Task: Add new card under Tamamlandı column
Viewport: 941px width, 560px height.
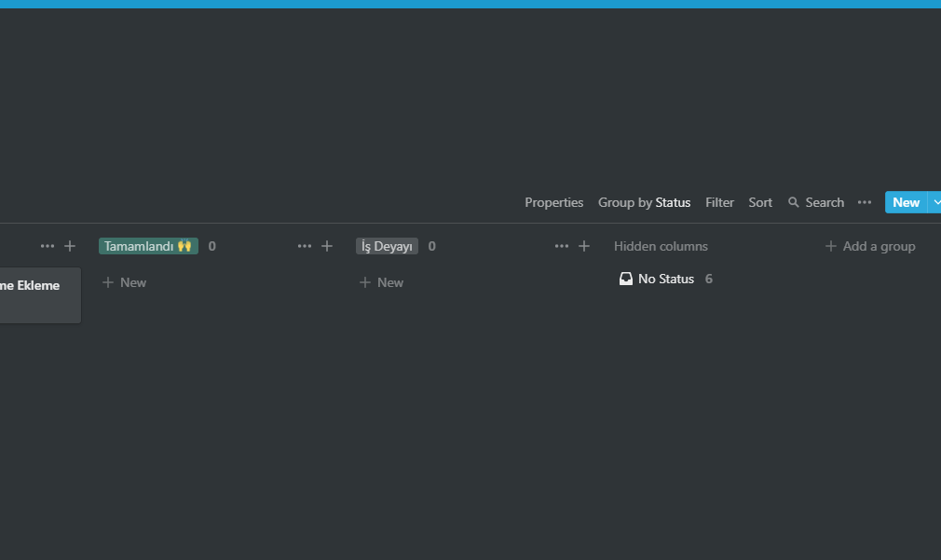Action: [124, 282]
